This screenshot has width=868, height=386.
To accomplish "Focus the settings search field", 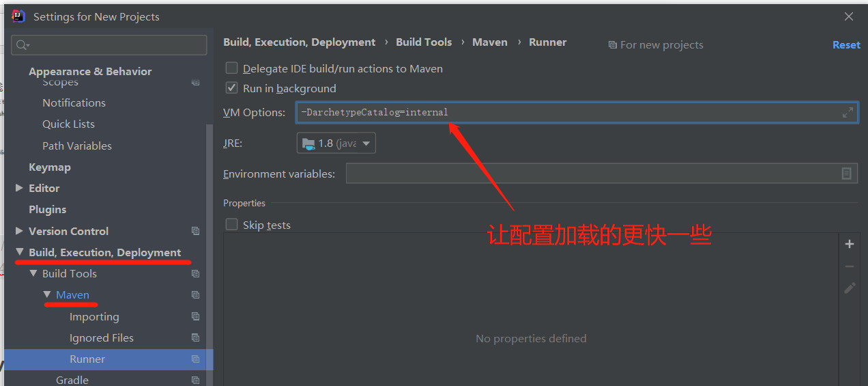I will (109, 45).
